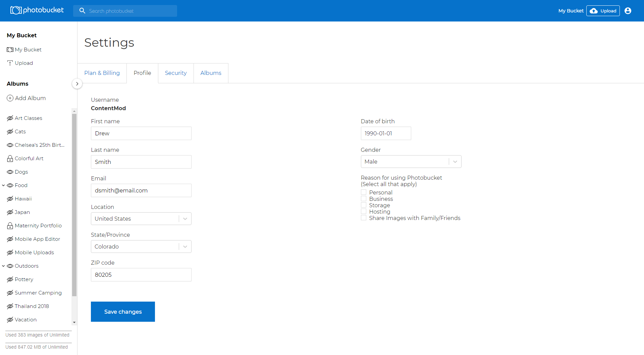
Task: Focus the search photobucket field
Action: point(125,11)
